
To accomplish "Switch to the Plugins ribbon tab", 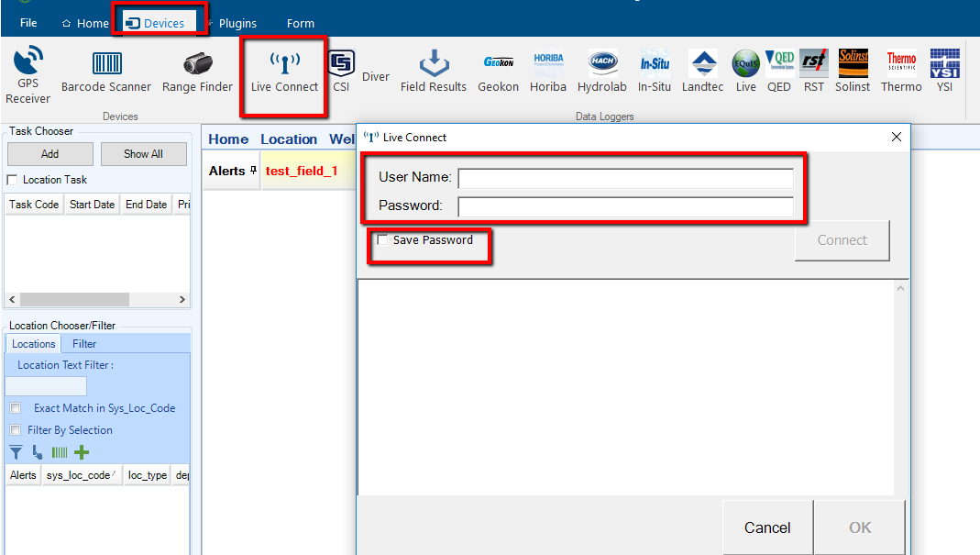I will coord(237,23).
